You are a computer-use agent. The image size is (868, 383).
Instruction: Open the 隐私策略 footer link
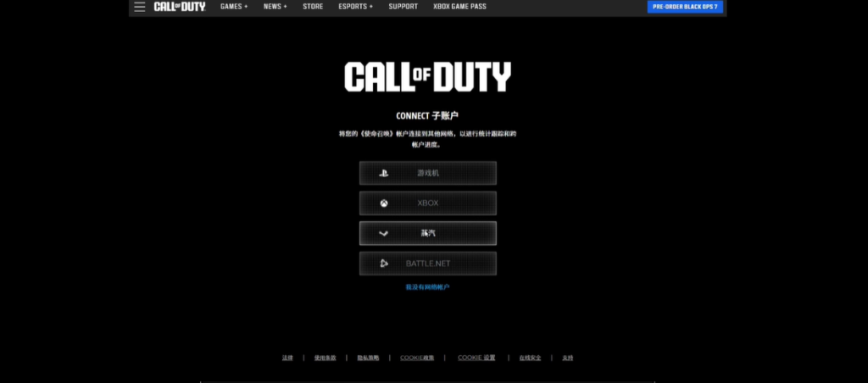tap(368, 358)
